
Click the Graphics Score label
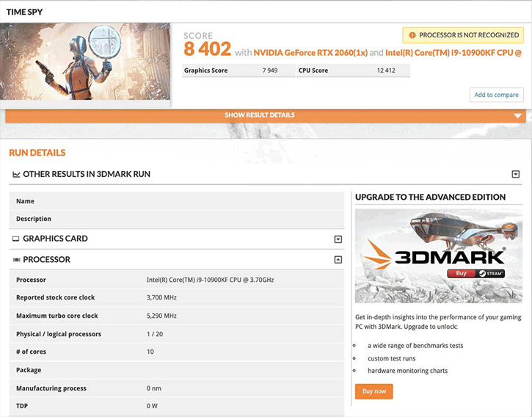(x=205, y=70)
